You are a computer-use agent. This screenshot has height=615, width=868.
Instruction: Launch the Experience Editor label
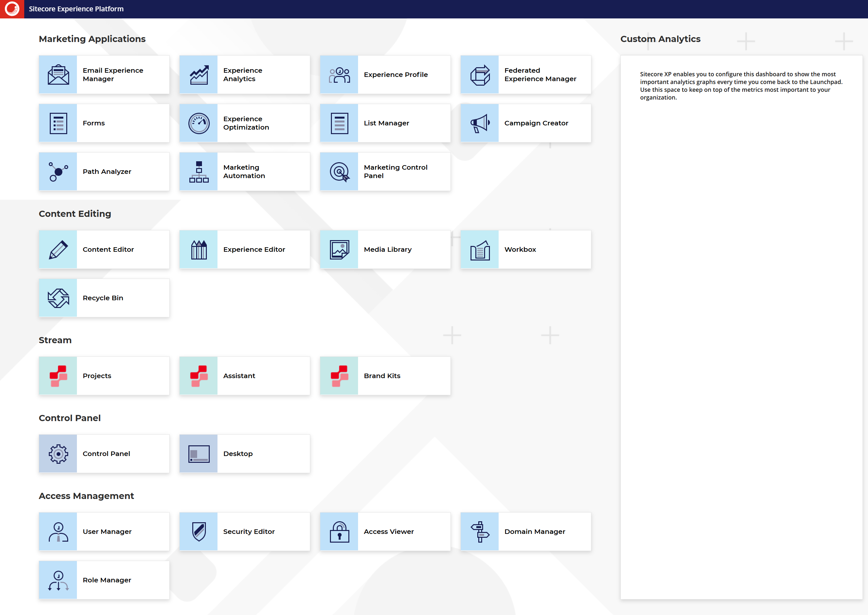254,249
